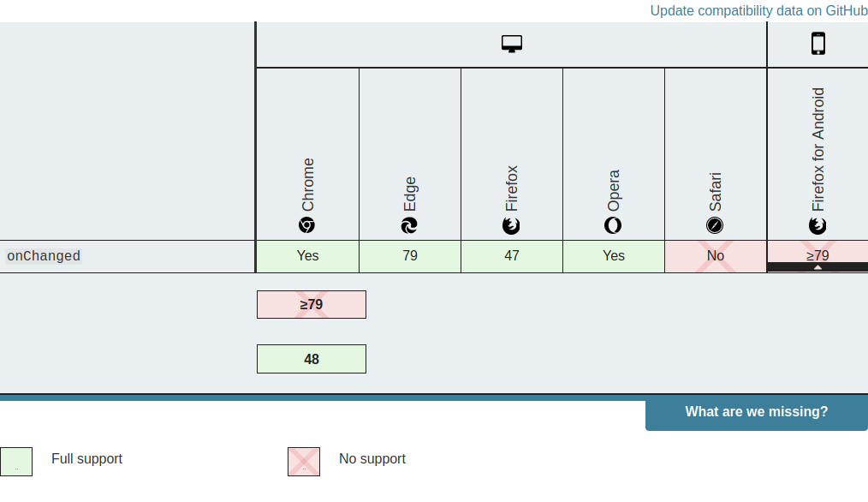This screenshot has height=502, width=868.
Task: Click the desktop category icon
Action: pos(511,43)
